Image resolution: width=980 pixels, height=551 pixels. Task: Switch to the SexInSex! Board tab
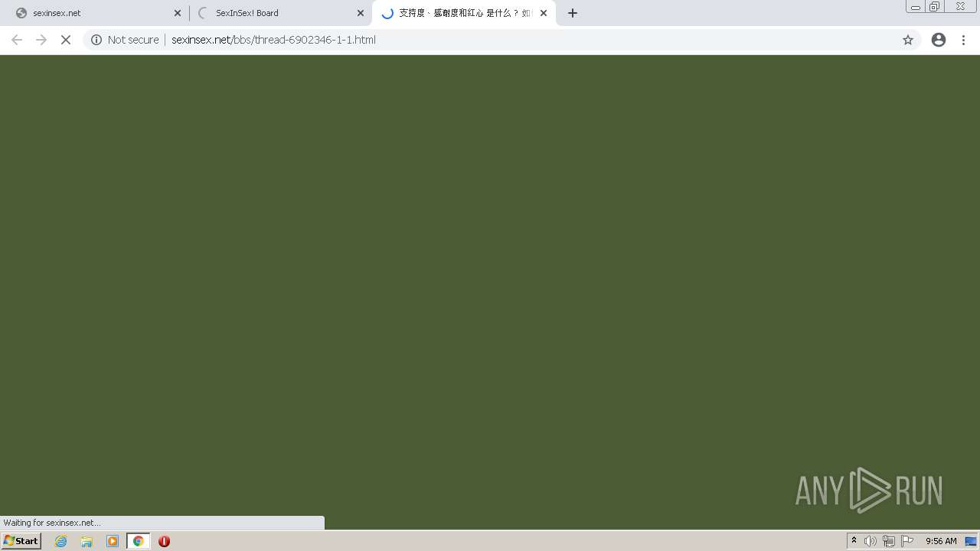[279, 13]
